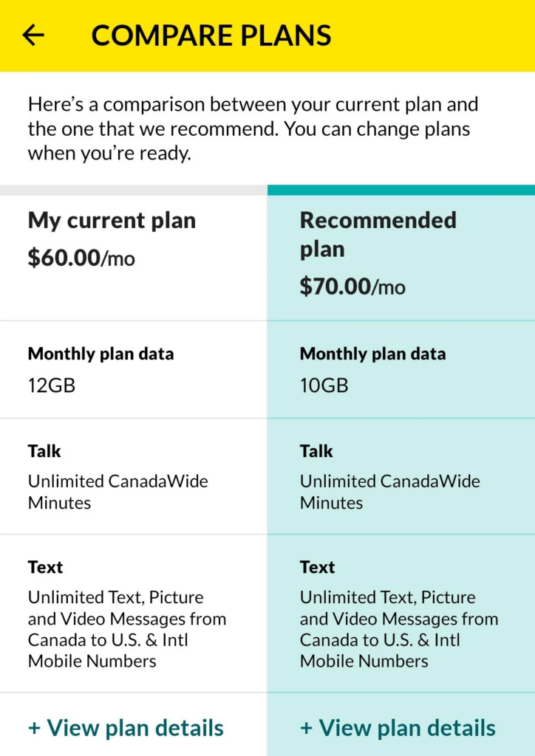
Task: Tap the $60.00/mo current plan price
Action: click(x=81, y=258)
